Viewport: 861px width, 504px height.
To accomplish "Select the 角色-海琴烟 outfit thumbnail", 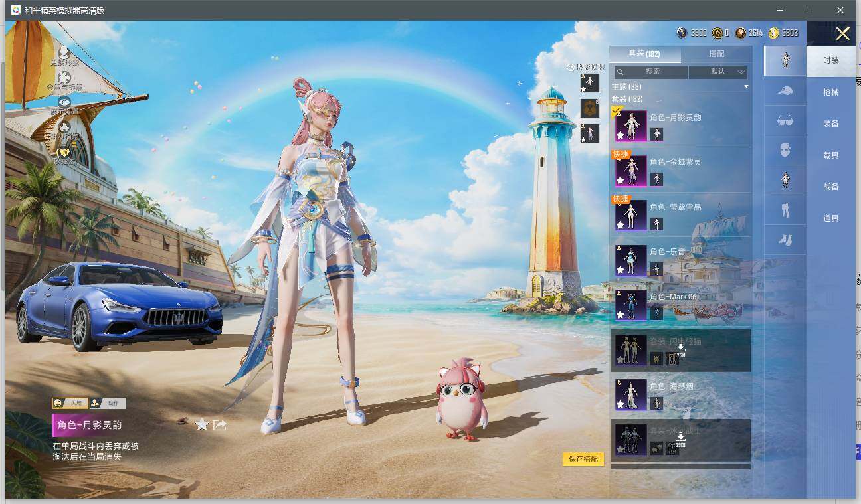I will tap(630, 394).
